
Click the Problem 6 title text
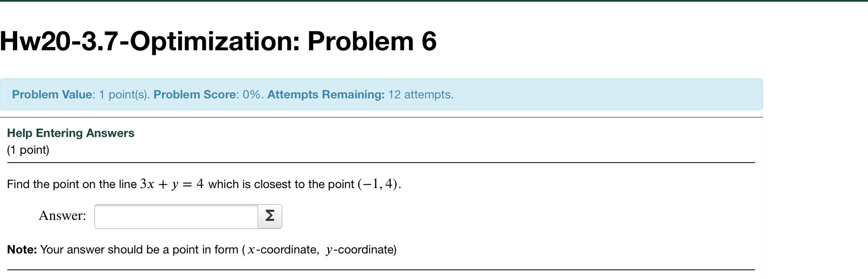(x=393, y=41)
